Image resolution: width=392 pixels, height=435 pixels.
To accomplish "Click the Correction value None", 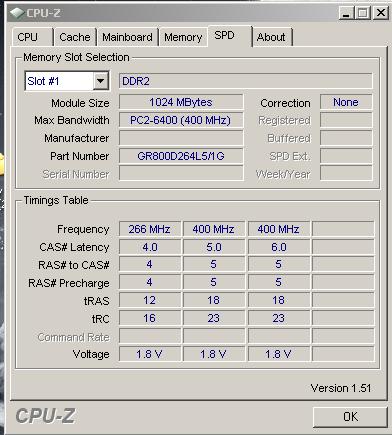I will point(346,102).
